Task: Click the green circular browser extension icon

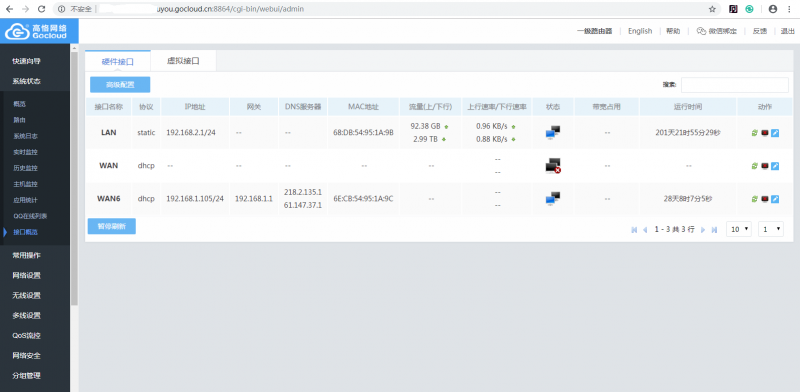Action: pos(749,9)
